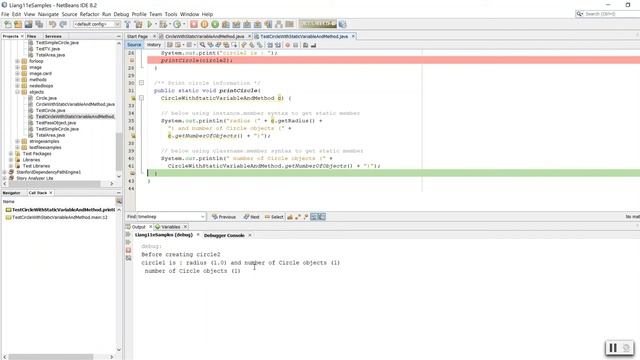This screenshot has height=360, width=640.
Task: Expand the image package node
Action: pos(18,67)
